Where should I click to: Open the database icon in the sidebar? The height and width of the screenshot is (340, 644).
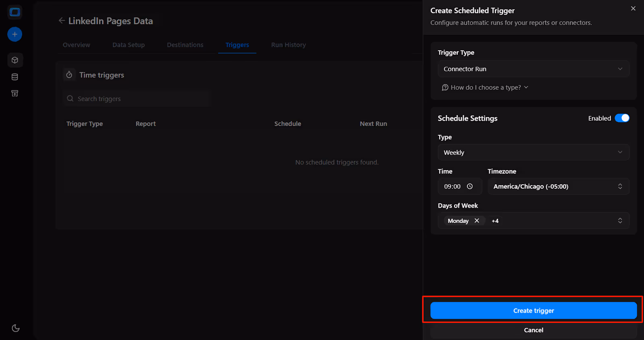pyautogui.click(x=15, y=77)
